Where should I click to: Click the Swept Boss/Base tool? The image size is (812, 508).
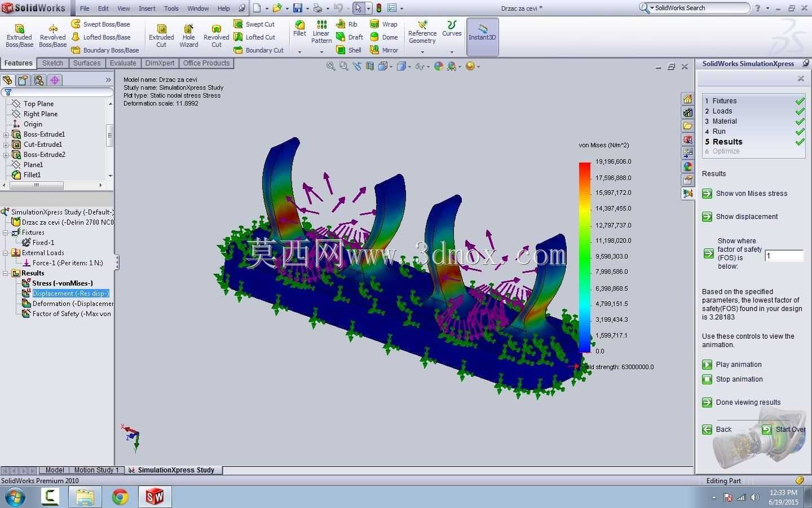click(100, 24)
